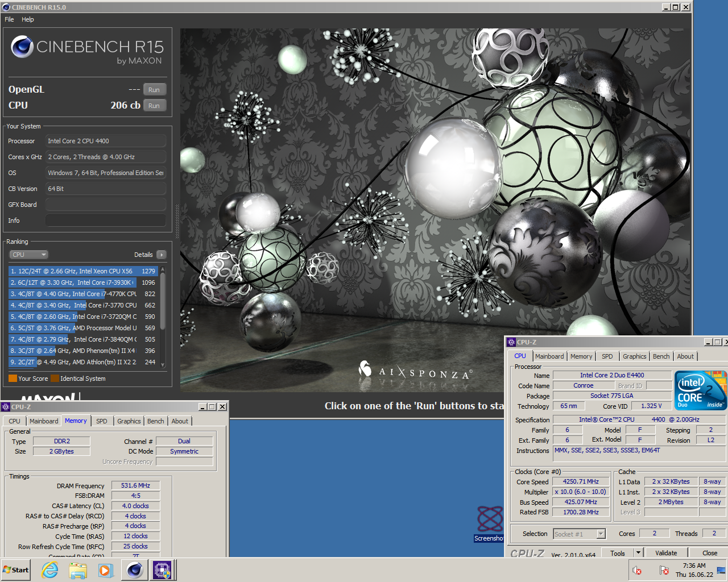The width and height of the screenshot is (728, 582).
Task: Switch to CPU-Z via its taskbar icon
Action: [x=162, y=570]
